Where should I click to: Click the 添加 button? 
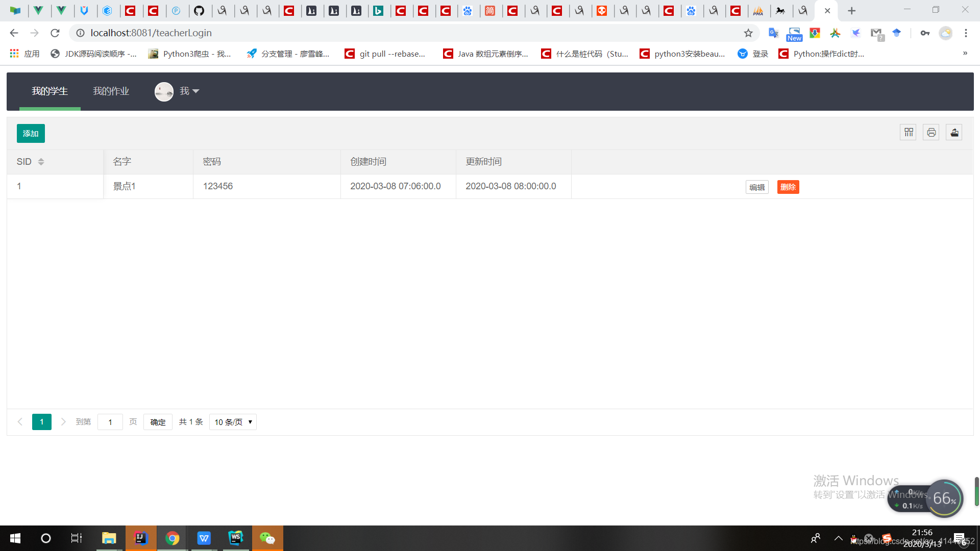[x=31, y=134]
